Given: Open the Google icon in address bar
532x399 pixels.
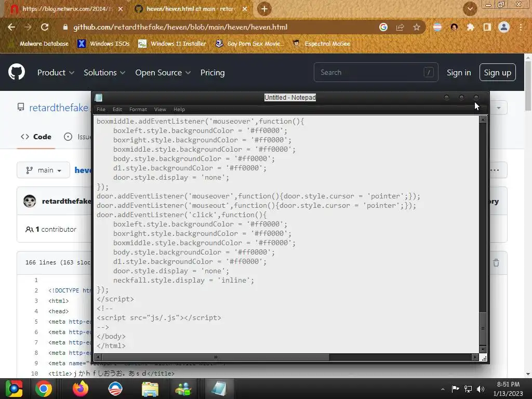Looking at the screenshot, I should point(383,27).
